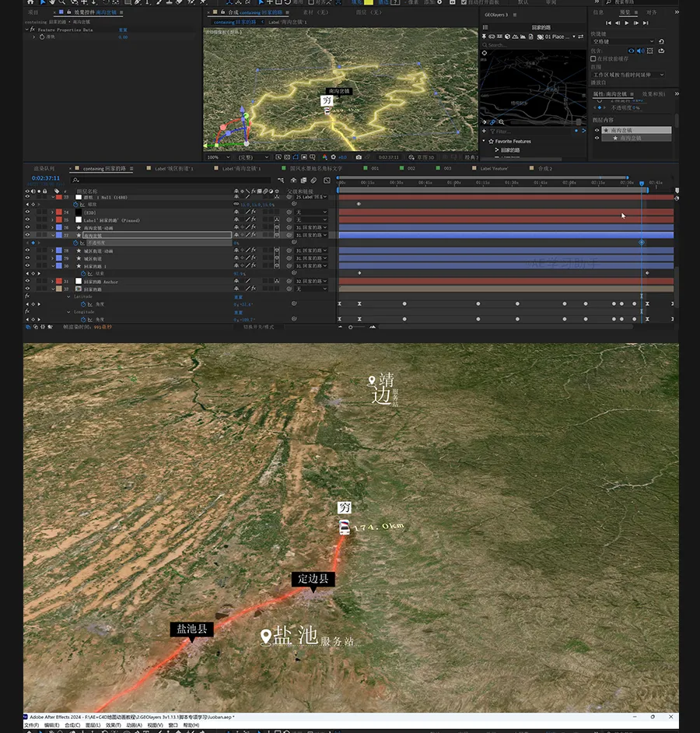The height and width of the screenshot is (733, 700).
Task: Click the plus icon beside Filter field
Action: point(484,132)
